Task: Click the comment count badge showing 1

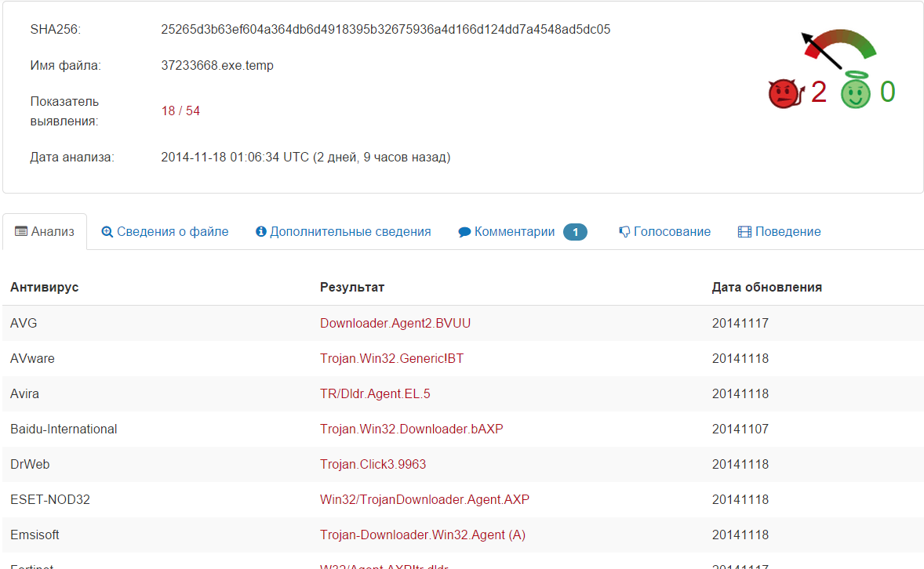Action: (x=574, y=231)
